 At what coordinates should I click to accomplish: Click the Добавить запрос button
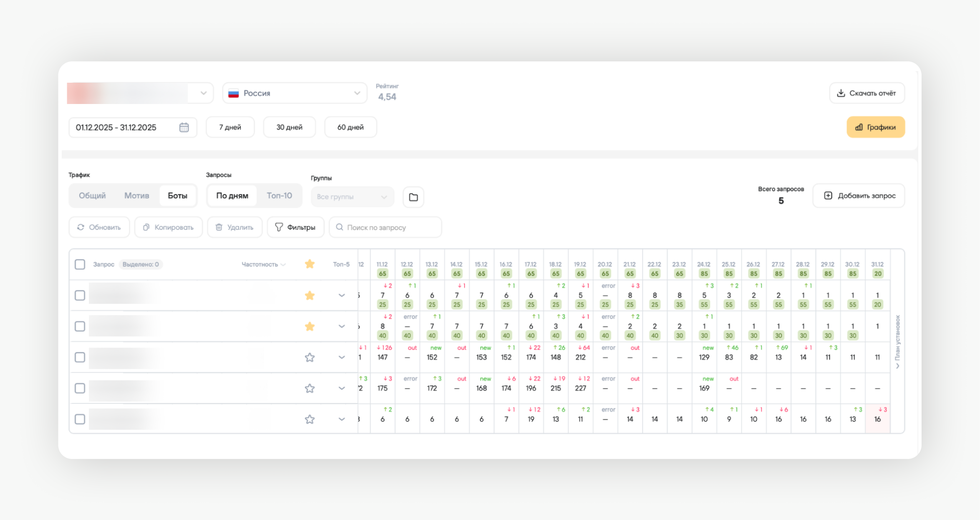tap(859, 195)
